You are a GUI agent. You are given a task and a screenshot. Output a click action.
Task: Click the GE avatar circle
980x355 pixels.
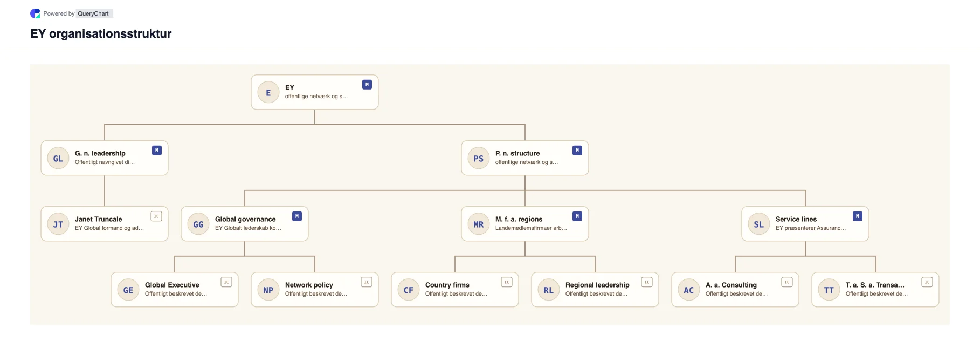tap(128, 290)
